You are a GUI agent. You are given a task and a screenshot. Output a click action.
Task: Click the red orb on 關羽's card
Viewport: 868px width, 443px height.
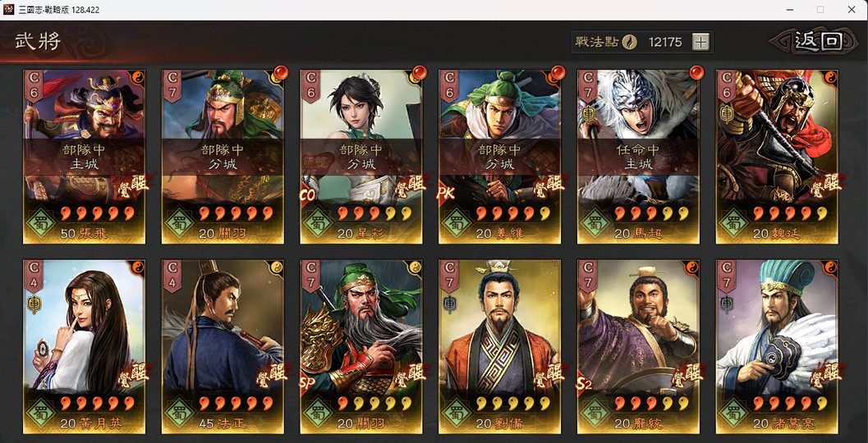(281, 73)
